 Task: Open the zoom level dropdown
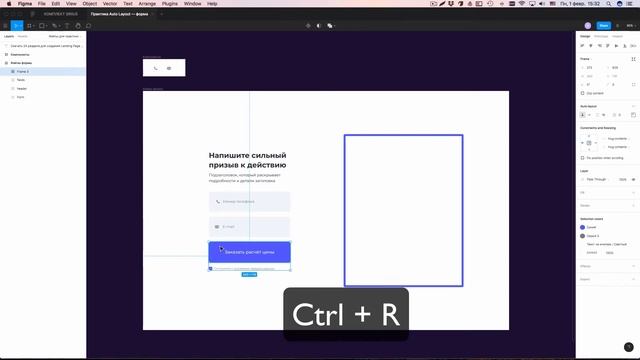click(631, 26)
